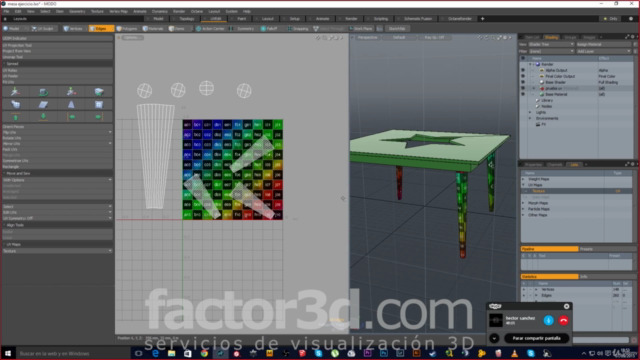The height and width of the screenshot is (360, 640).
Task: Toggle the Only star option
Action: pos(611,19)
